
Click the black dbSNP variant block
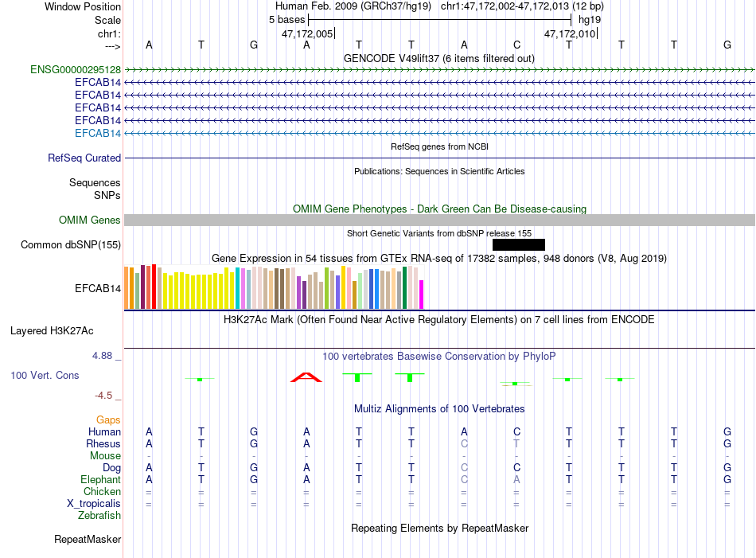point(519,244)
